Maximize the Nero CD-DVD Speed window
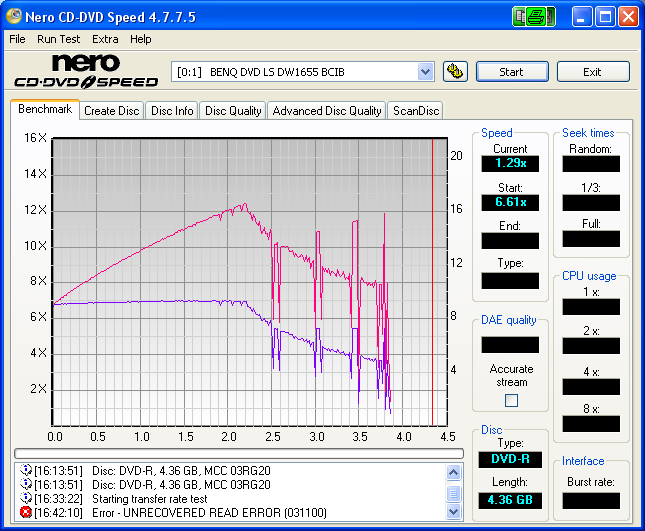The width and height of the screenshot is (645, 531). coord(605,17)
